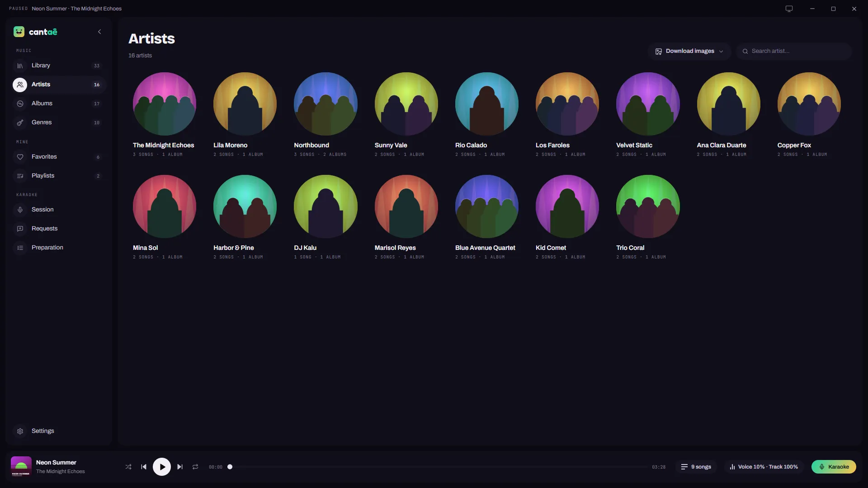
Task: Skip to next track
Action: [180, 467]
